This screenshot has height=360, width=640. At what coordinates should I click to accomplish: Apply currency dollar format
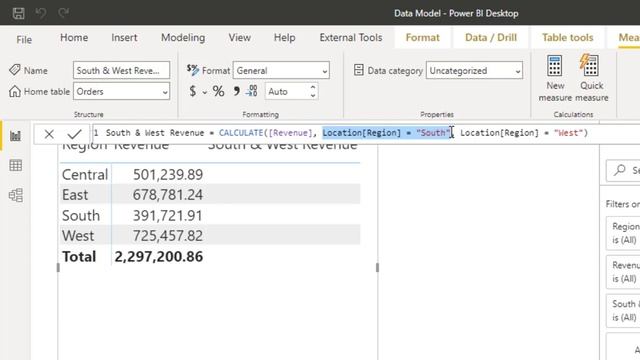(193, 91)
